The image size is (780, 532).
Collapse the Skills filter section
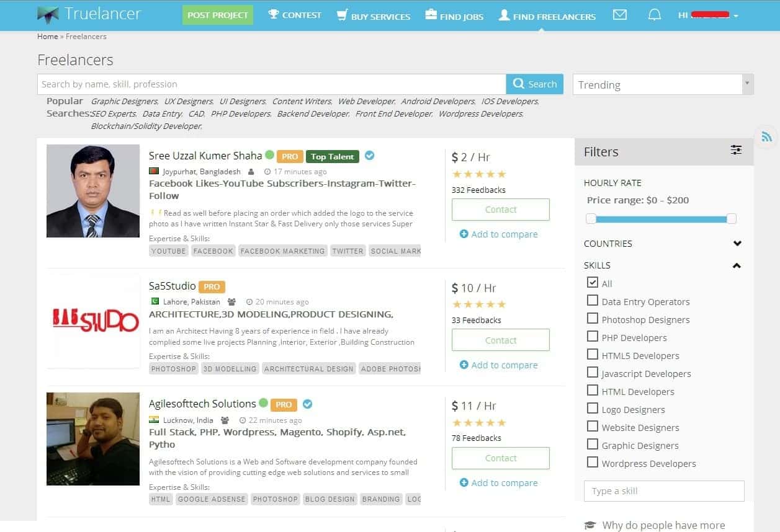coord(737,265)
